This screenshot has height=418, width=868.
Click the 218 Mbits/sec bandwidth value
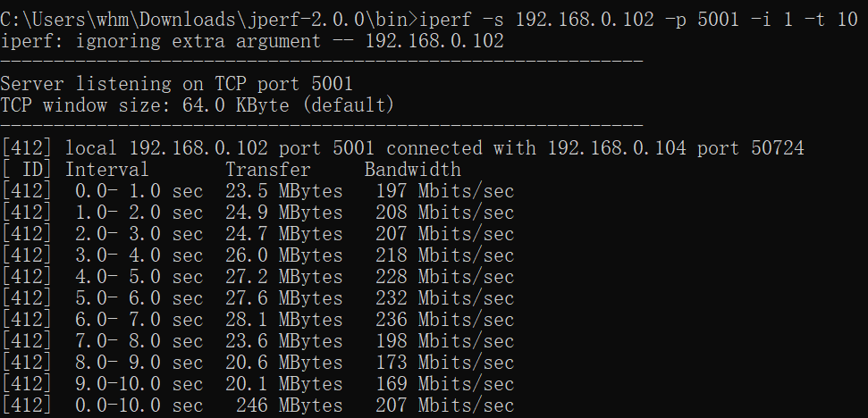pyautogui.click(x=445, y=255)
